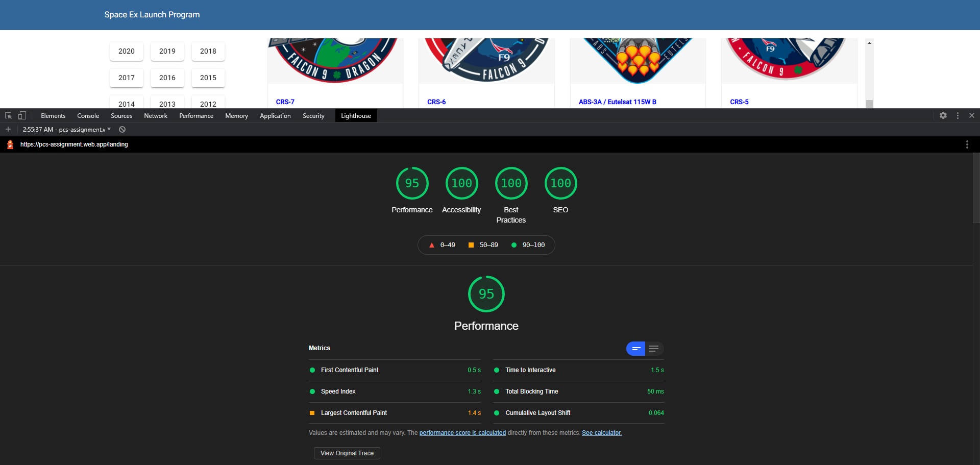
Task: Switch to the Console tab
Action: pyautogui.click(x=88, y=116)
